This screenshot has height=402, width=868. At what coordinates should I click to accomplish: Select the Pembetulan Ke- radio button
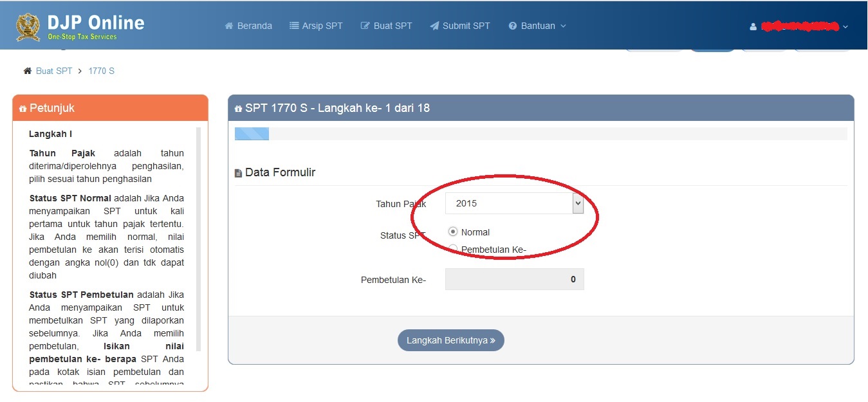453,248
